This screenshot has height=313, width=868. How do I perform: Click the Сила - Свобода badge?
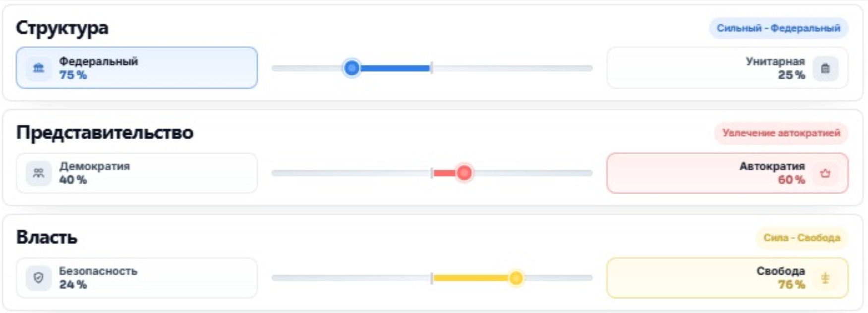tap(802, 238)
